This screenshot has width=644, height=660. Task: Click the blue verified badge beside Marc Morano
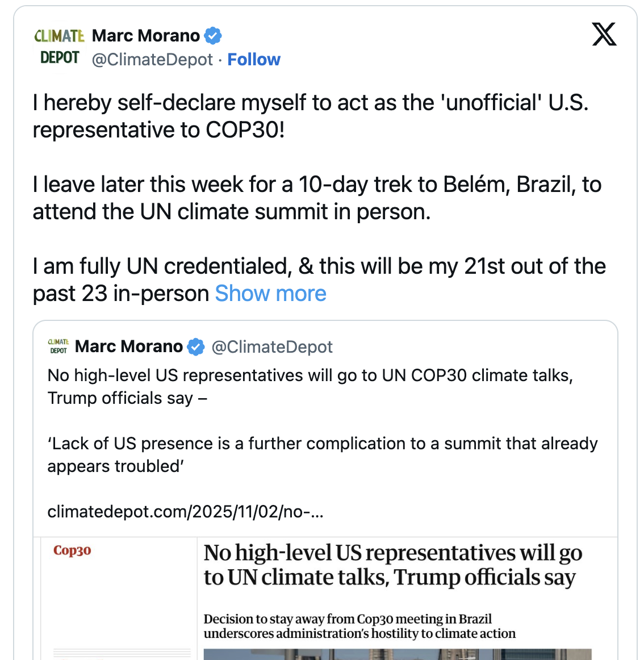(x=213, y=36)
